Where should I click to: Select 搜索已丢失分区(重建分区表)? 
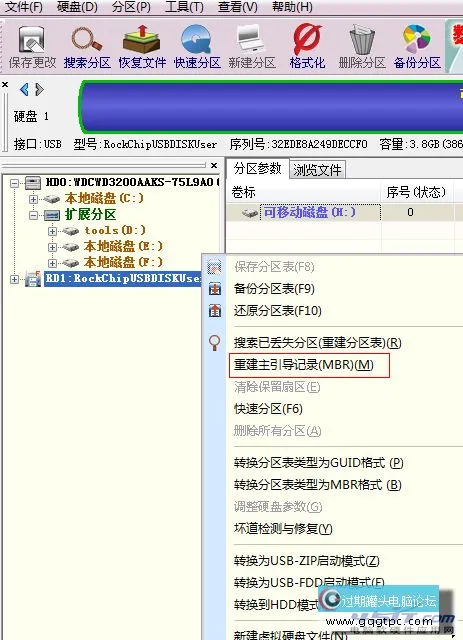tap(318, 343)
